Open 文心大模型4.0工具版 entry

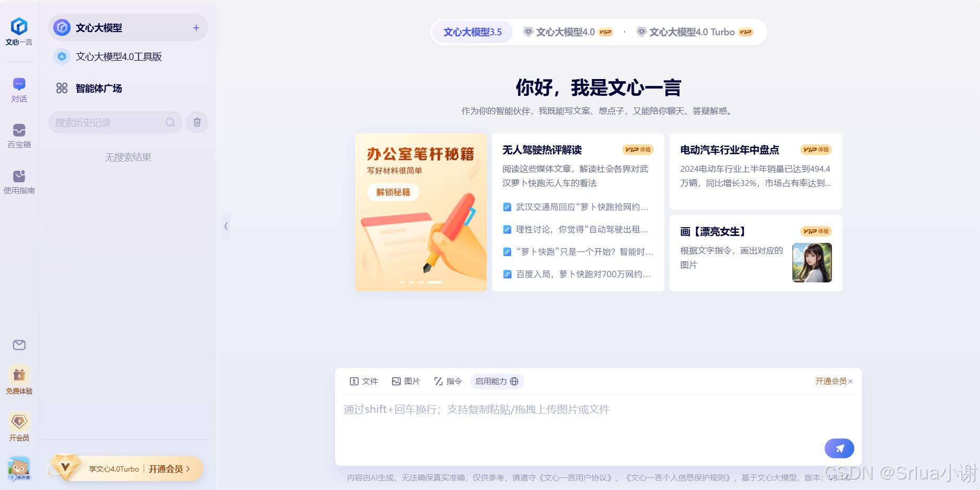click(x=128, y=56)
